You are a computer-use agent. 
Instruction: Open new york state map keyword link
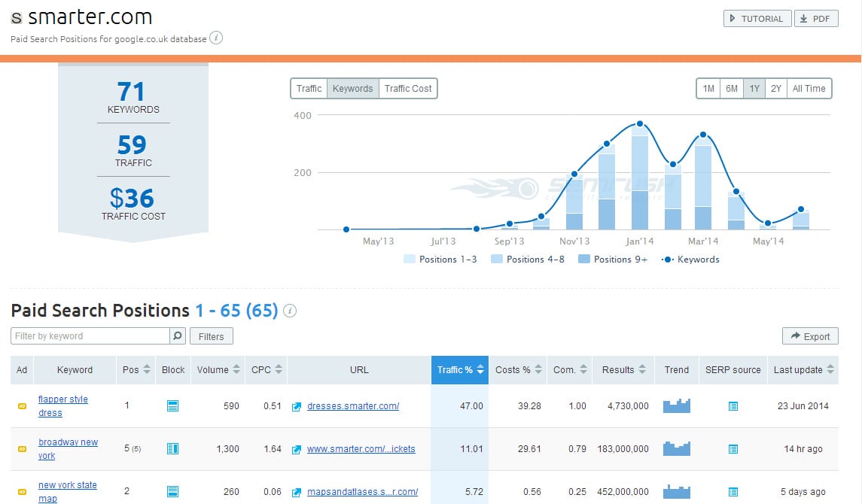point(67,491)
